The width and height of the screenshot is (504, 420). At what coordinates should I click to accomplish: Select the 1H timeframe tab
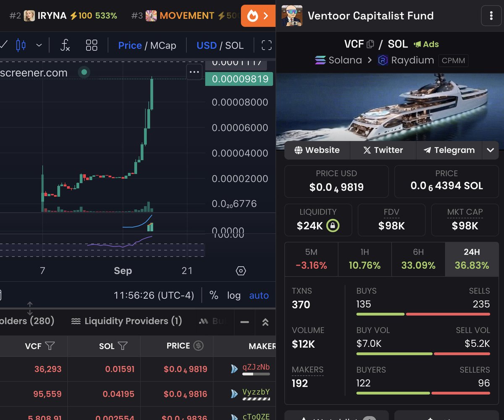tap(365, 259)
